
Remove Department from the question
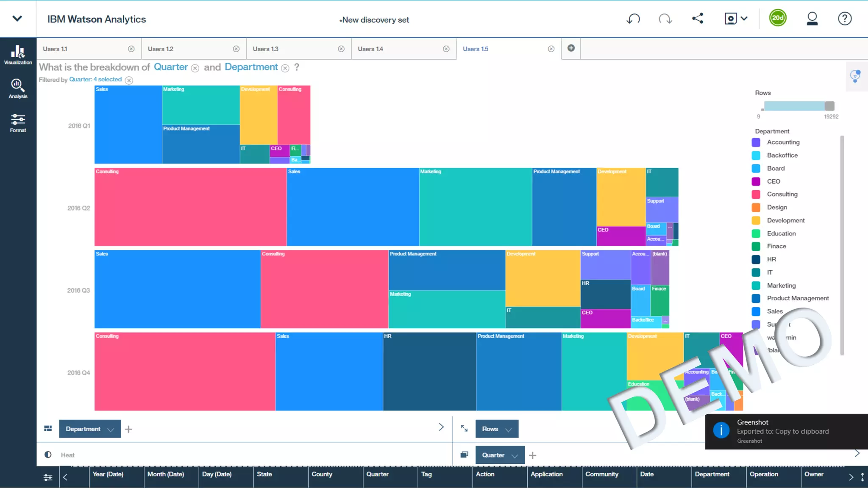tap(285, 68)
